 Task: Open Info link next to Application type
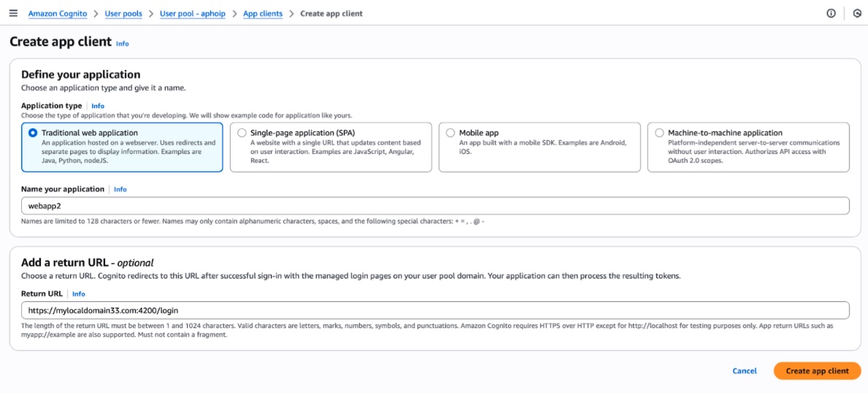(98, 106)
